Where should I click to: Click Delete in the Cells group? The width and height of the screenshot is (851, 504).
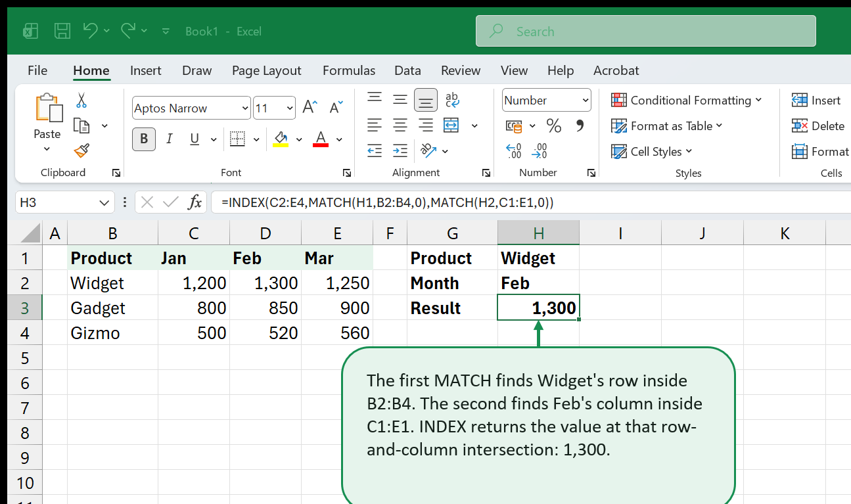tap(819, 126)
